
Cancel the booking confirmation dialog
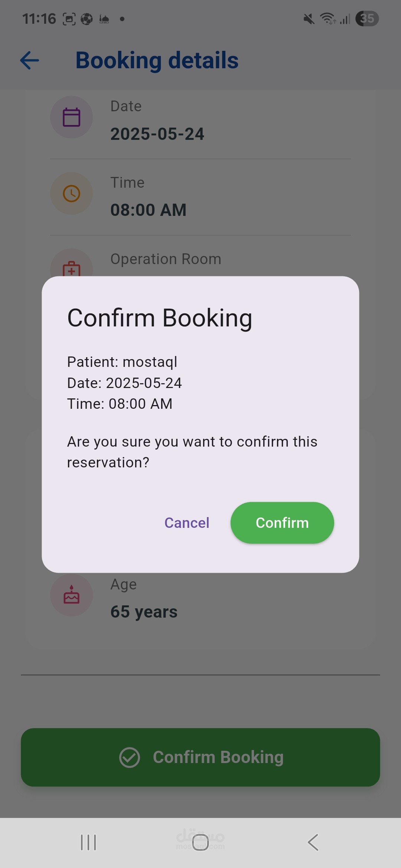[187, 523]
